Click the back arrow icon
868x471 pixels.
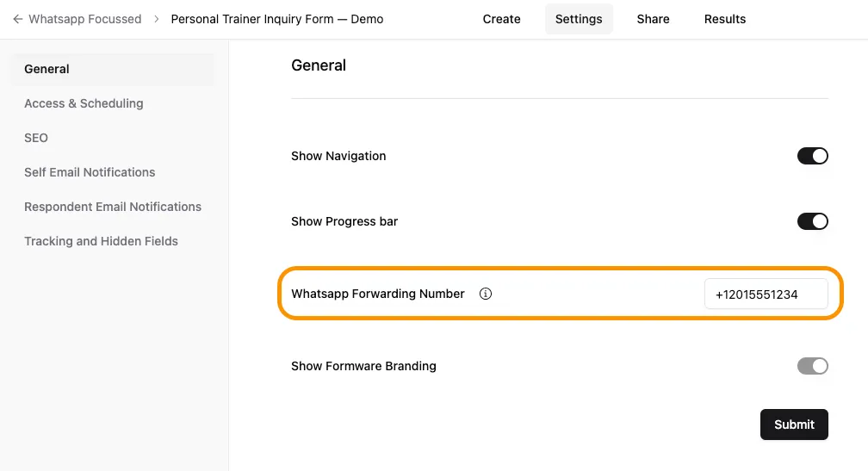17,19
